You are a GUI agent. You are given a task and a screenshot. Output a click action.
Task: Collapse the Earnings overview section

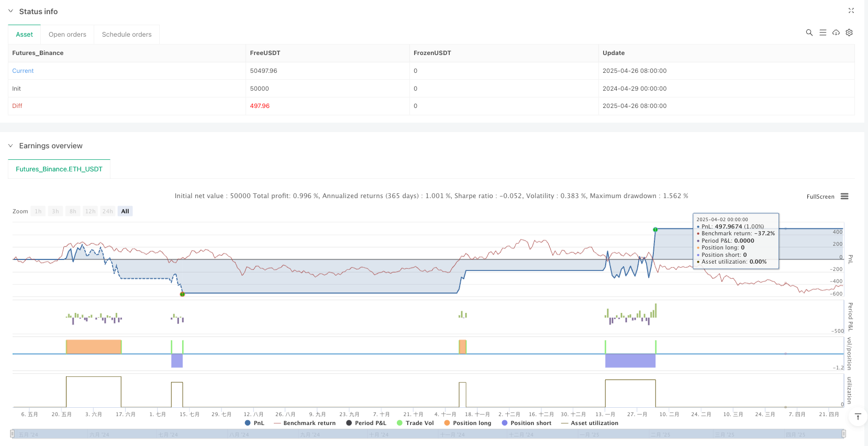[10, 146]
